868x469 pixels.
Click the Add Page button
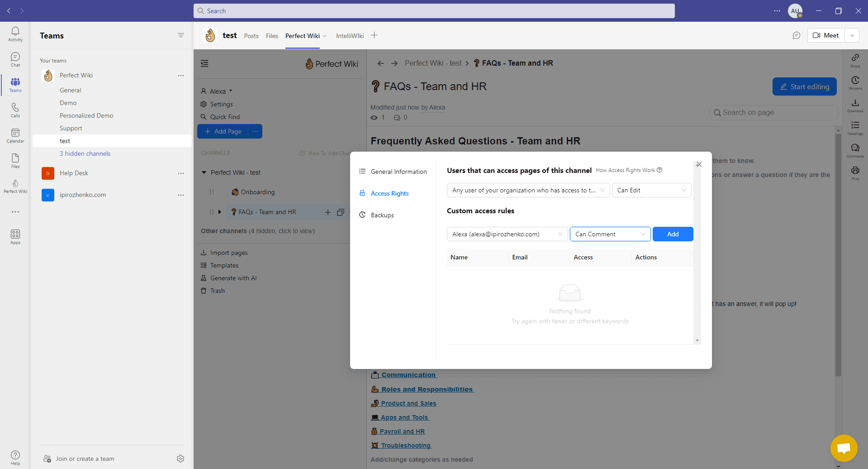(x=223, y=131)
